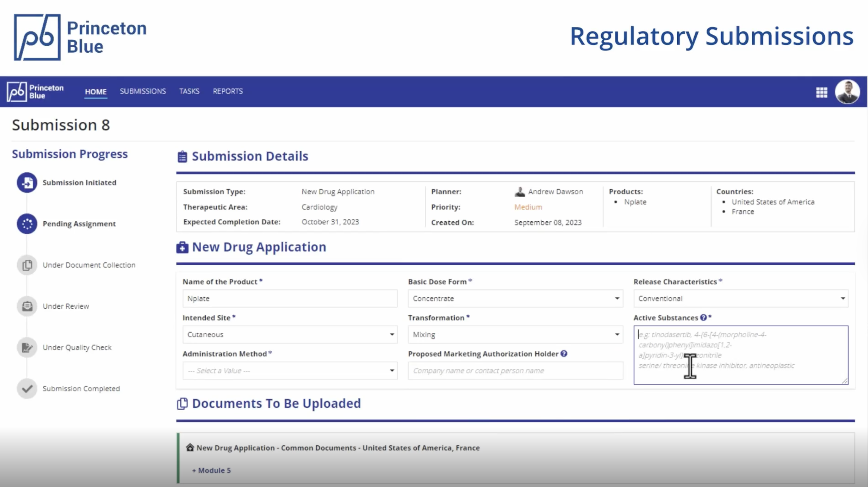This screenshot has width=868, height=487.
Task: Open the Basic Dose Form dropdown
Action: 515,299
